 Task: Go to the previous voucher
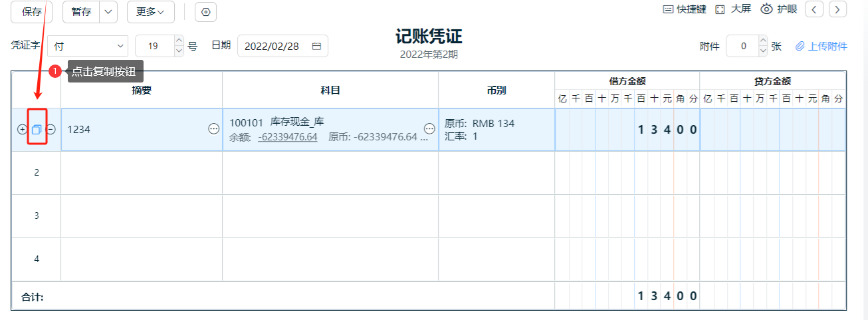814,9
